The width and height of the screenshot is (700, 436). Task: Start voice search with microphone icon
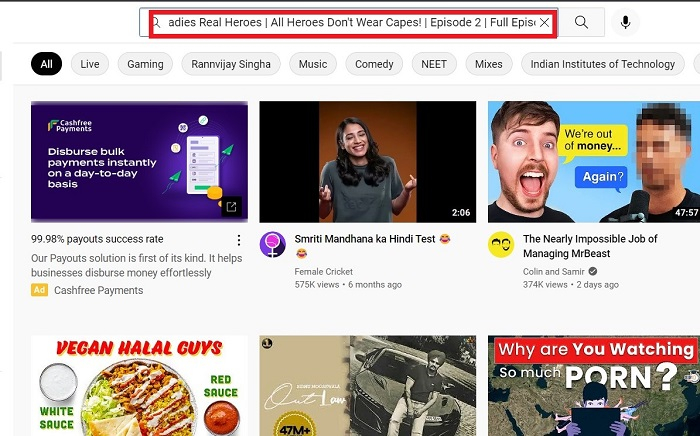625,22
